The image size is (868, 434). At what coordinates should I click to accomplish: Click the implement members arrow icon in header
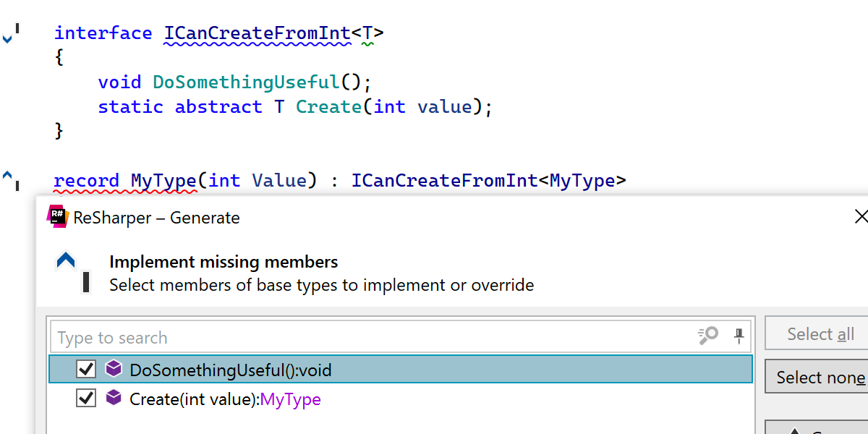(67, 261)
